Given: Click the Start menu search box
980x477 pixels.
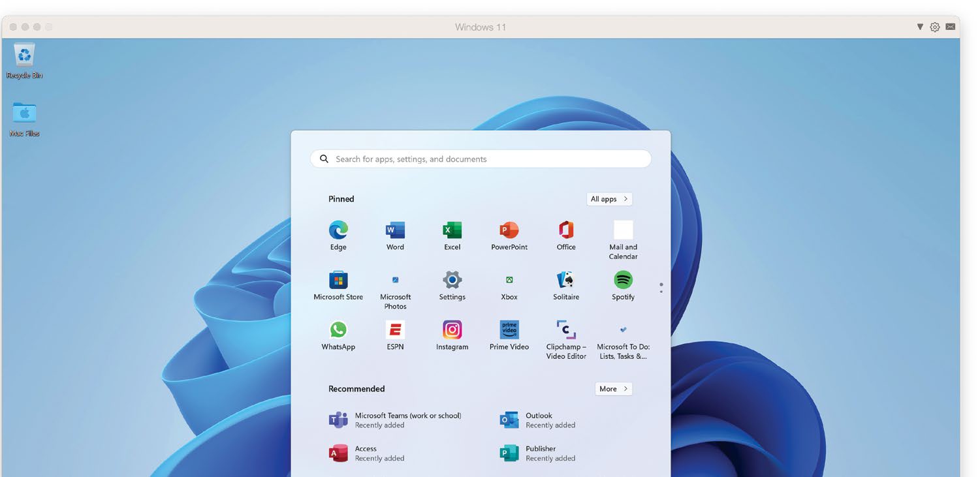Looking at the screenshot, I should pos(481,159).
